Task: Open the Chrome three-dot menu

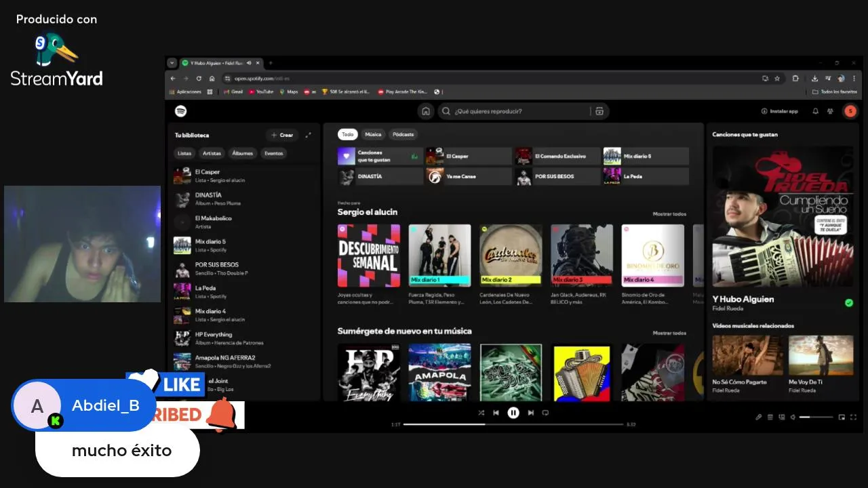Action: (x=854, y=78)
